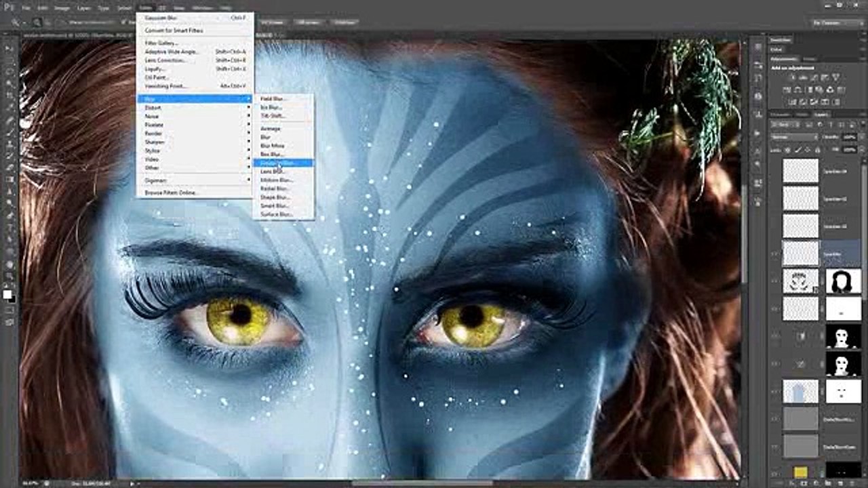Expand the Digimarc submenu
The height and width of the screenshot is (488, 868).
pyautogui.click(x=195, y=180)
